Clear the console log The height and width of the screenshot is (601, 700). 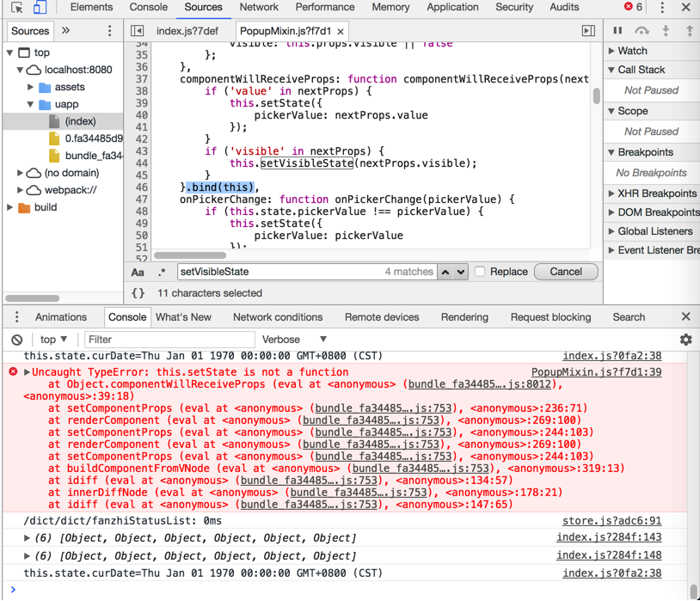pyautogui.click(x=17, y=340)
